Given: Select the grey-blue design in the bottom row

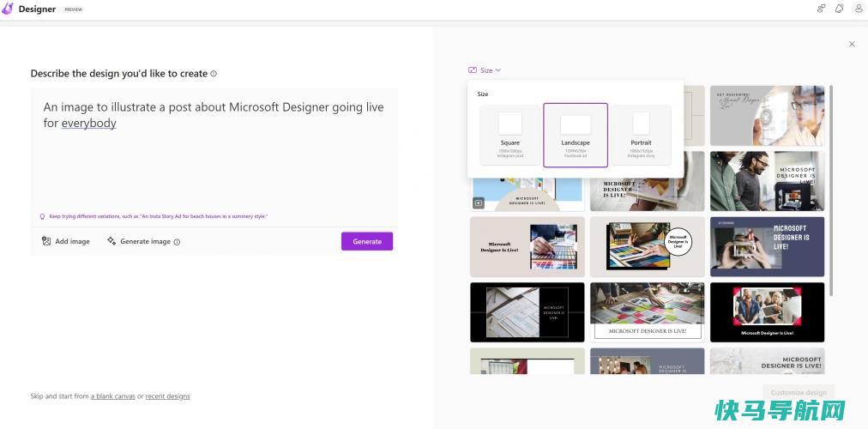Looking at the screenshot, I should click(647, 361).
